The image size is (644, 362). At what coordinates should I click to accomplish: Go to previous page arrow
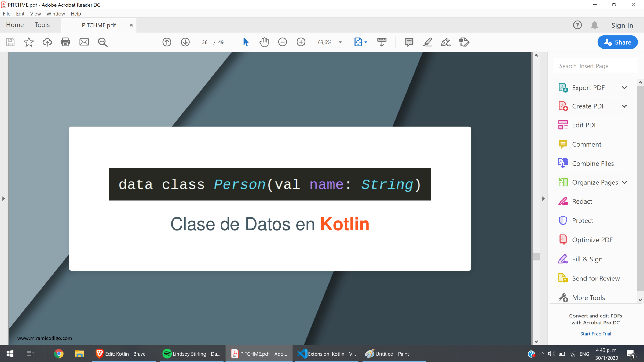(x=167, y=42)
